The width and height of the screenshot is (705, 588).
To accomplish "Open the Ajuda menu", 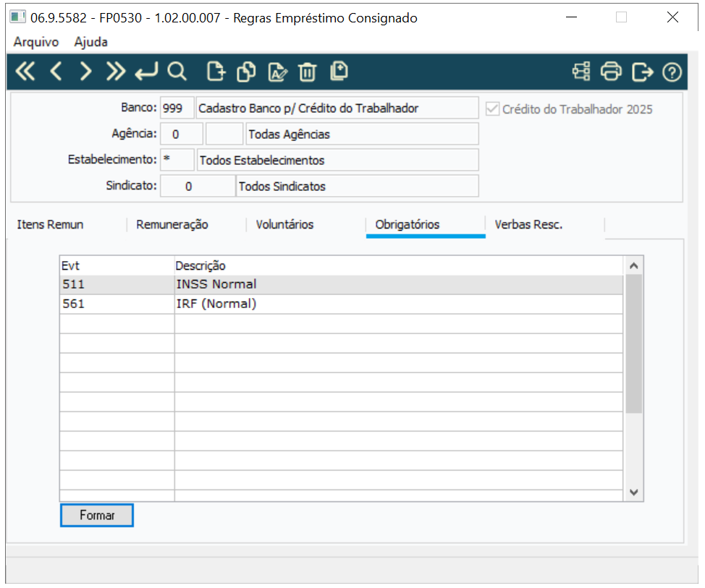I will tap(90, 42).
